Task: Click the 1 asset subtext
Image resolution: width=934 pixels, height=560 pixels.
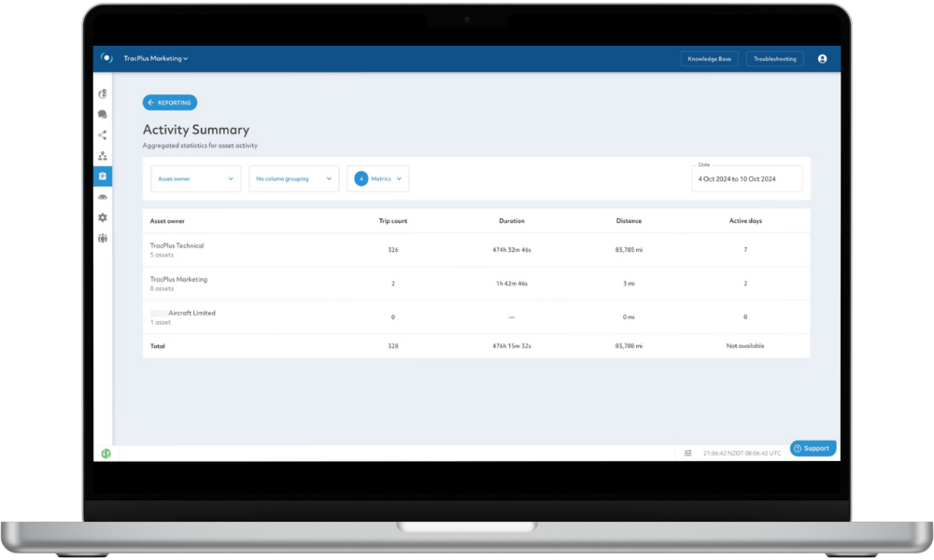Action: (161, 323)
